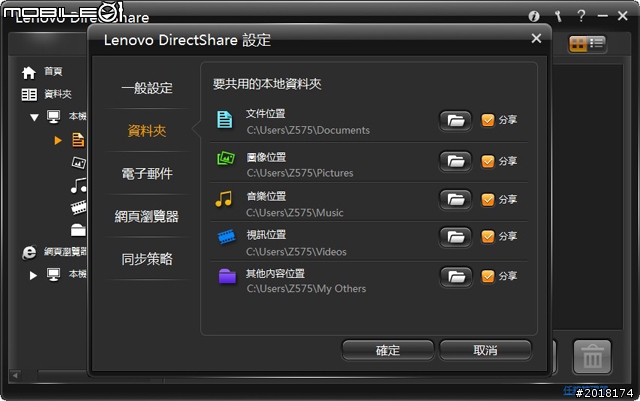The height and width of the screenshot is (401, 640).
Task: Select the video film item in sidebar tree
Action: click(x=78, y=207)
